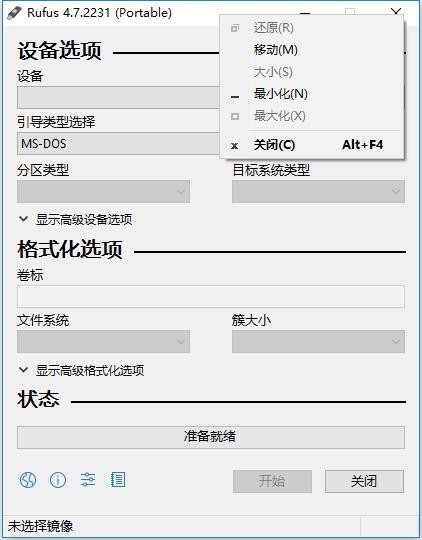
Task: Select 大小(S) in the system menu
Action: tap(312, 72)
